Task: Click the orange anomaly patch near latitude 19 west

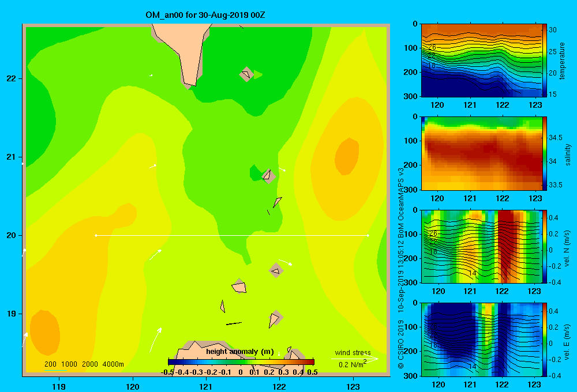Action: pyautogui.click(x=44, y=332)
